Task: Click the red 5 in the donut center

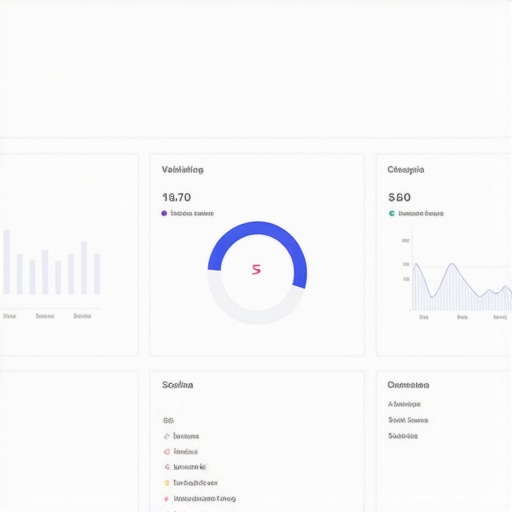Action: click(256, 269)
